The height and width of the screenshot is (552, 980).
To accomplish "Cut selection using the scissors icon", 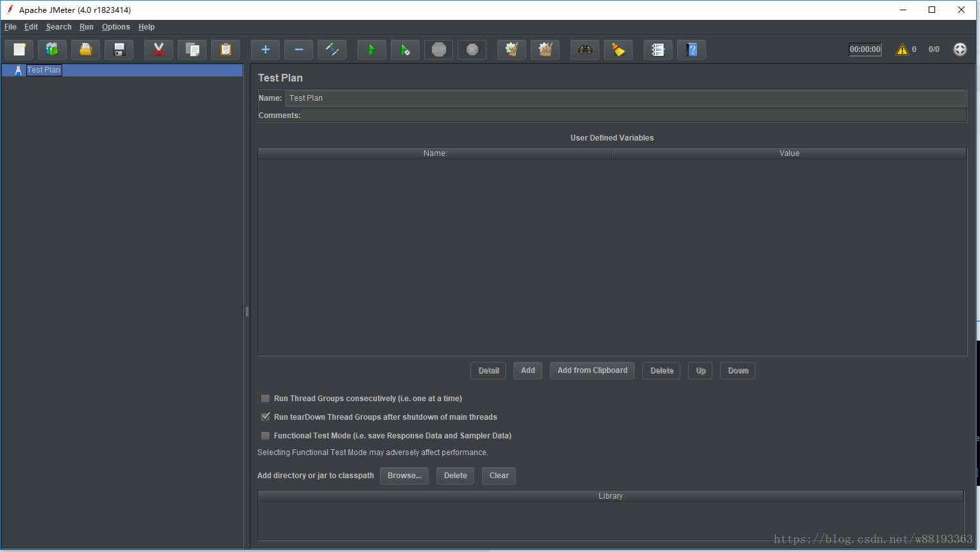I will point(159,49).
